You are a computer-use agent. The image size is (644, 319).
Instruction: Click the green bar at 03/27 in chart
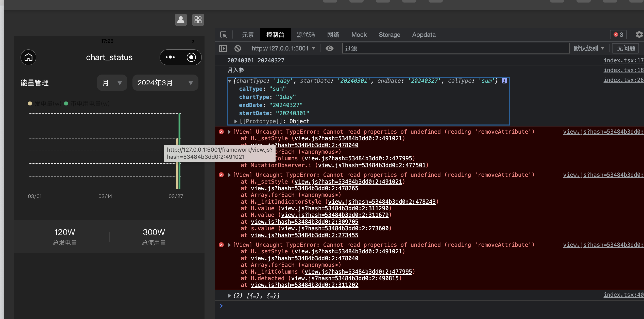point(179,151)
